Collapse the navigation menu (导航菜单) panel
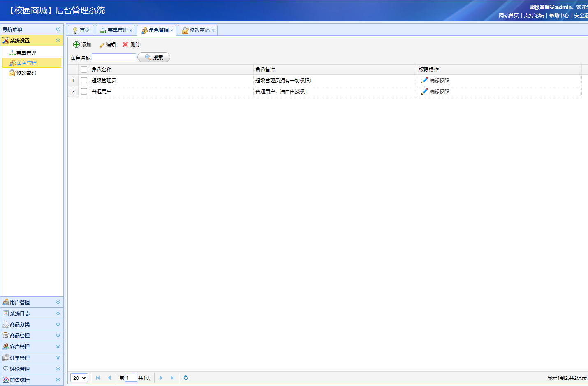This screenshot has height=386, width=588. 58,29
